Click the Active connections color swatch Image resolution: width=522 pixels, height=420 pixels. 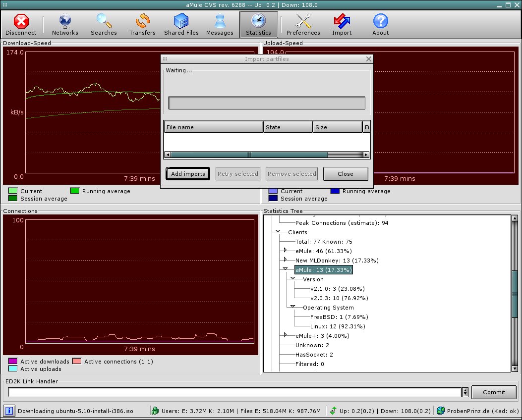pyautogui.click(x=76, y=361)
